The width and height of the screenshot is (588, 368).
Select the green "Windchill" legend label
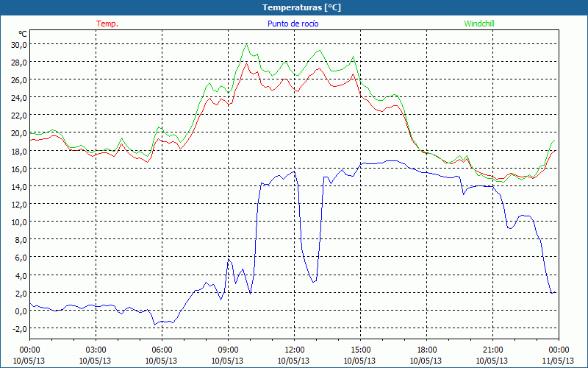point(479,24)
